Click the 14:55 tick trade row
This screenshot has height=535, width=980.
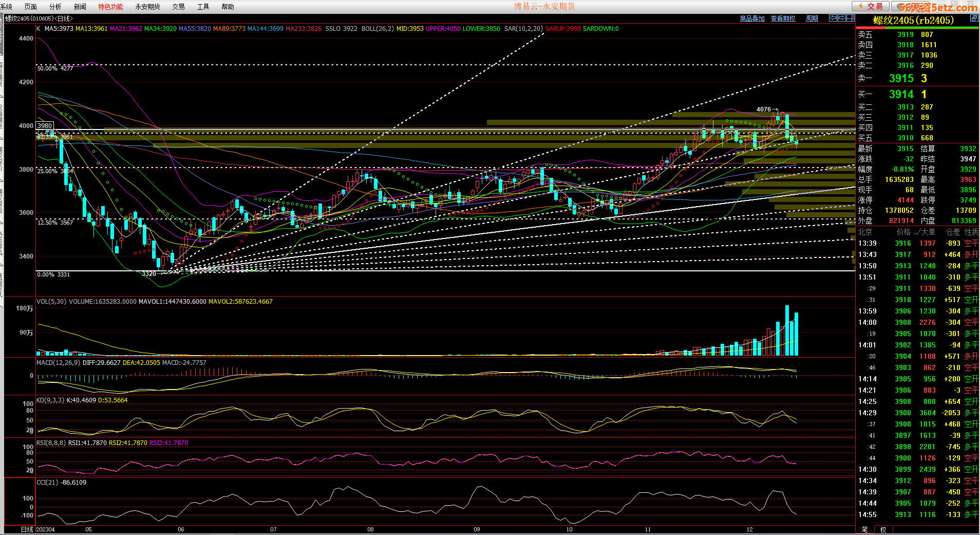click(x=918, y=515)
